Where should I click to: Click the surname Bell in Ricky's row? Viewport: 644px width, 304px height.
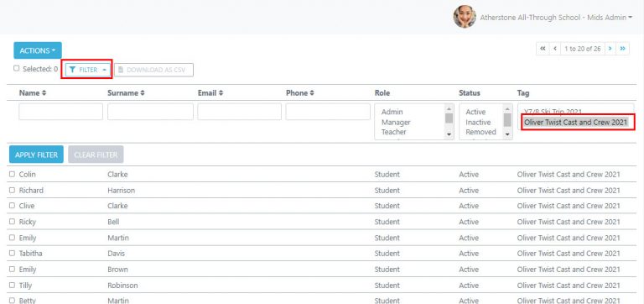click(113, 222)
